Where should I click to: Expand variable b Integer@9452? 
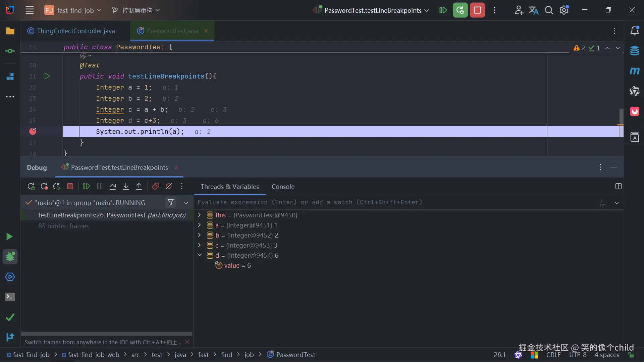pyautogui.click(x=199, y=235)
